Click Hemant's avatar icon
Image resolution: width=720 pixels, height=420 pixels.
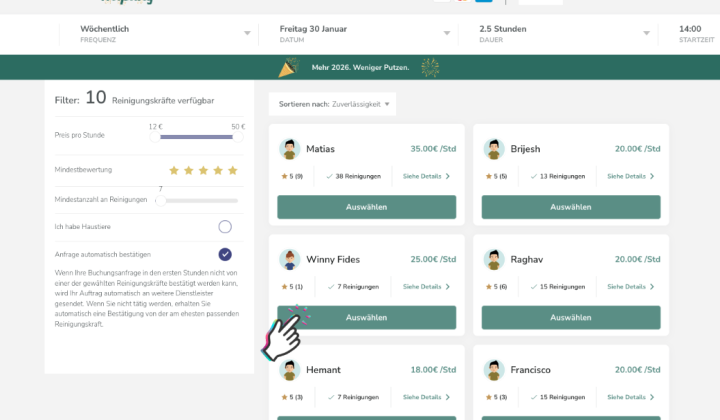point(289,370)
